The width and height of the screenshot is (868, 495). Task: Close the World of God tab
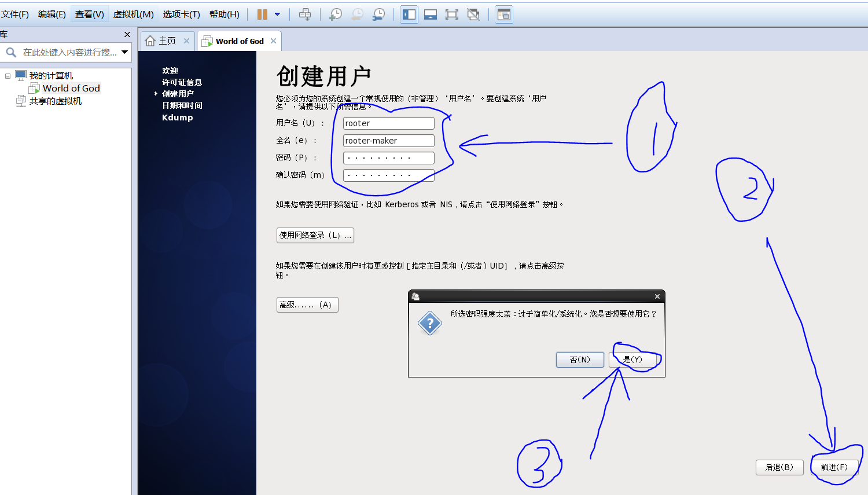273,41
